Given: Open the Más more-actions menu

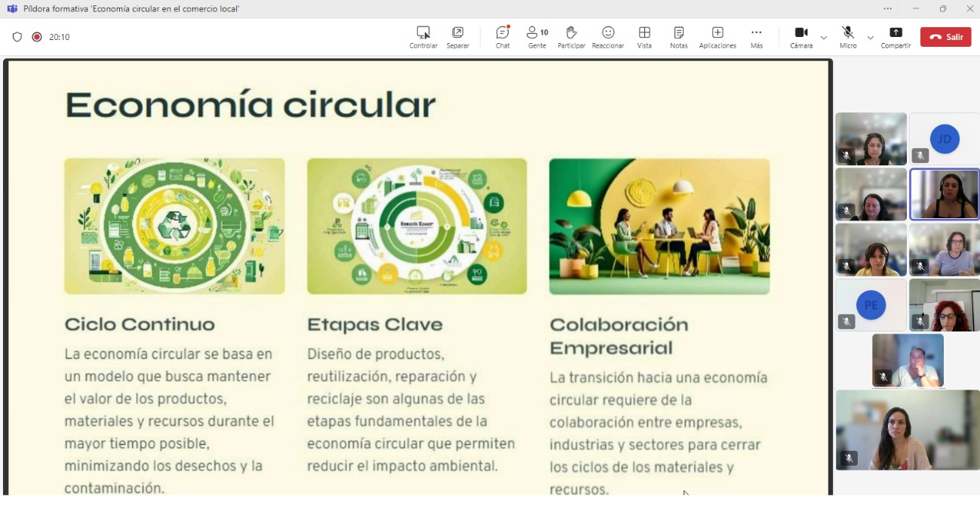Looking at the screenshot, I should (x=756, y=36).
